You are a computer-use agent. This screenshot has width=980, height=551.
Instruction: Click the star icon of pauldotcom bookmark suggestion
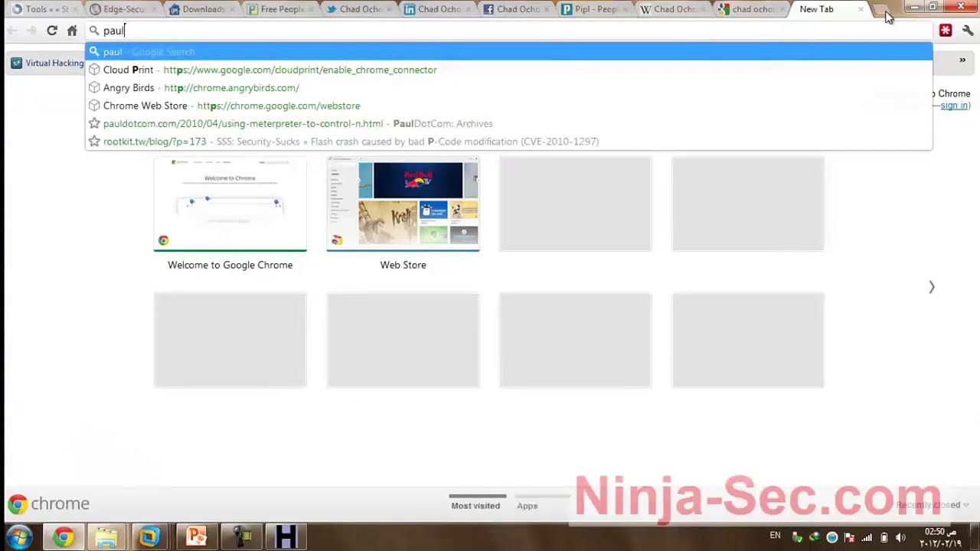tap(94, 123)
